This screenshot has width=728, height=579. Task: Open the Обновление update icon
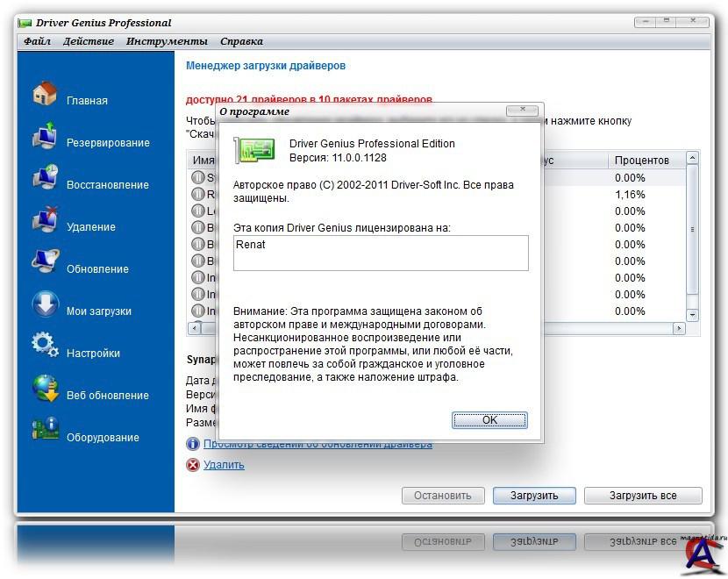coord(45,262)
